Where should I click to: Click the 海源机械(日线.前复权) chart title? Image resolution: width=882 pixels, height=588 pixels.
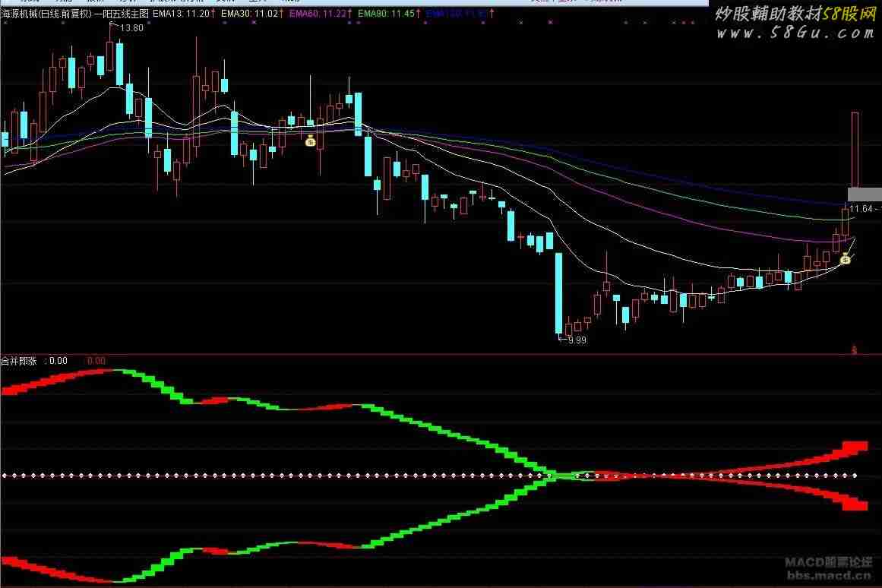tap(46, 14)
